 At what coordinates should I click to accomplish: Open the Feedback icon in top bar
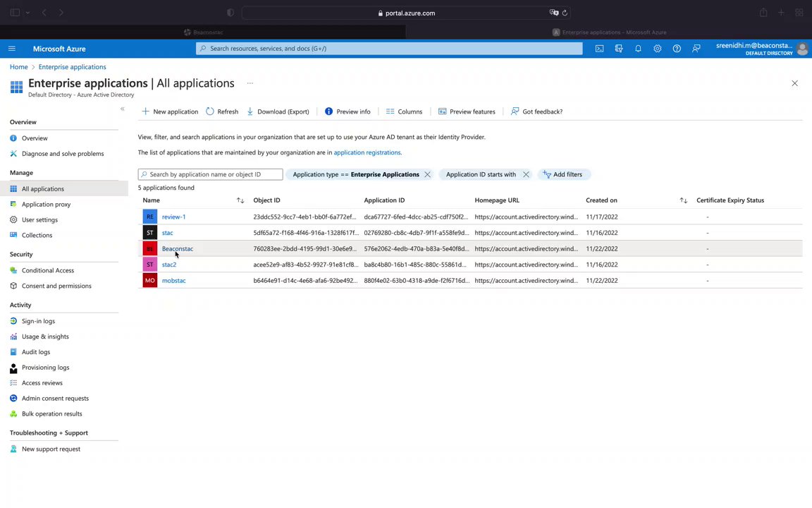tap(696, 49)
